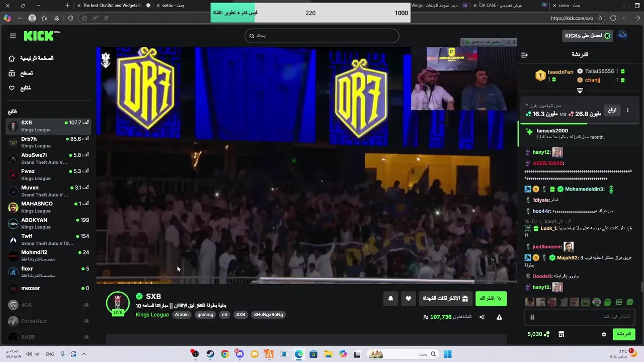Open the AbuSwe7l channel in the sidebar

click(x=48, y=158)
